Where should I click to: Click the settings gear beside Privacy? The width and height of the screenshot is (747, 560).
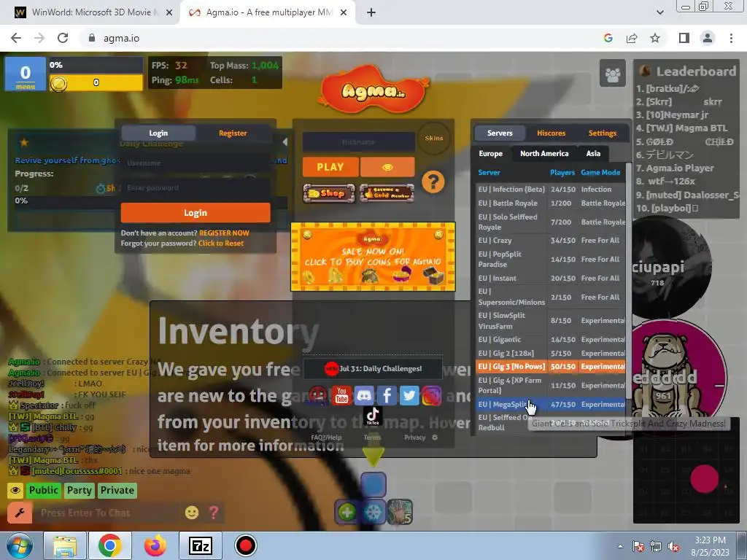435,437
